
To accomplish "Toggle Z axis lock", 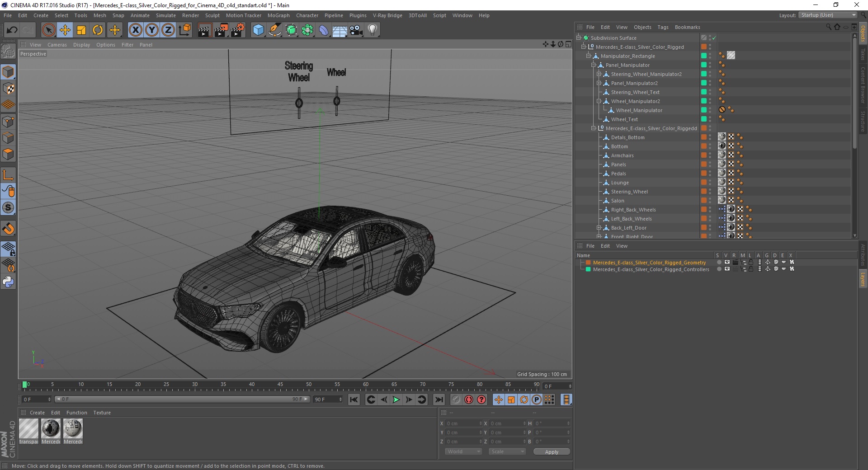I will pos(168,30).
